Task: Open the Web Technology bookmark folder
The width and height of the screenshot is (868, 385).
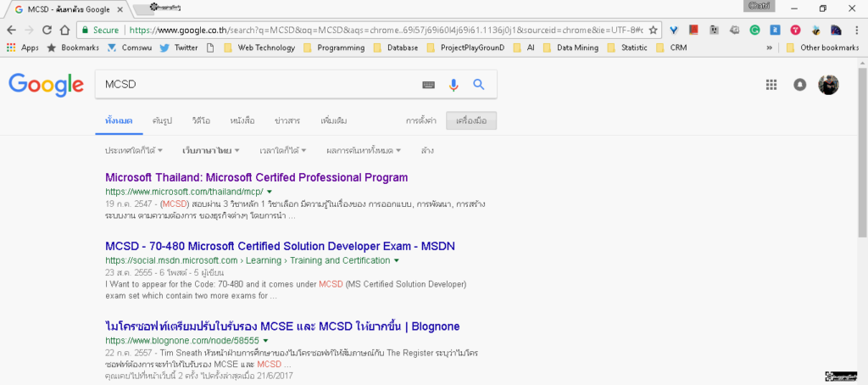Action: 259,47
